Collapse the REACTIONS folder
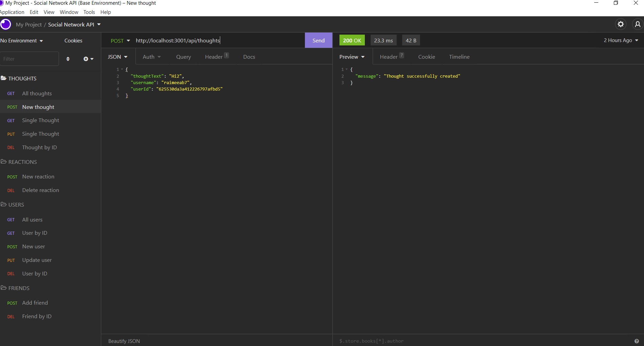The image size is (644, 346). pos(19,162)
